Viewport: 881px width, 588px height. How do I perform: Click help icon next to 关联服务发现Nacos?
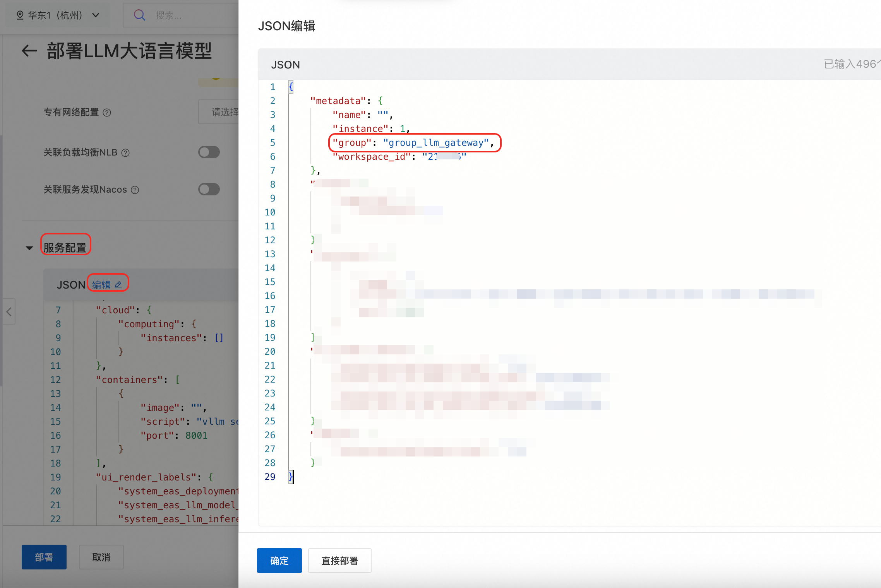click(x=135, y=190)
